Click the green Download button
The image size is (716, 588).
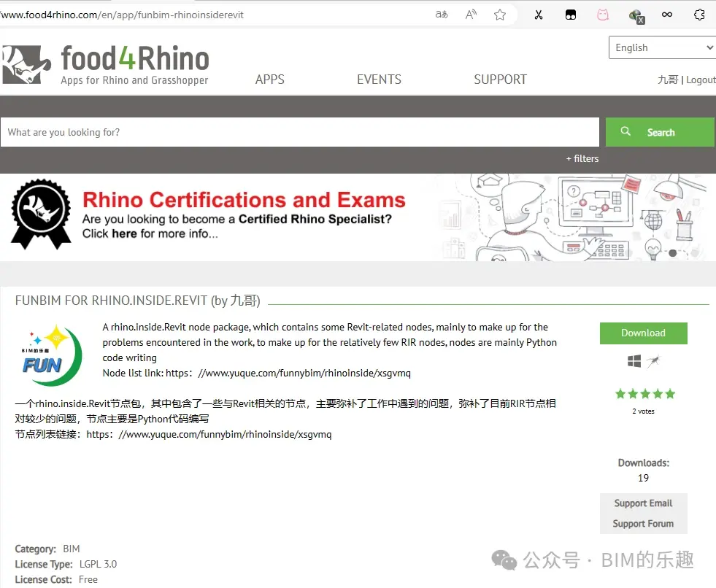pyautogui.click(x=643, y=333)
